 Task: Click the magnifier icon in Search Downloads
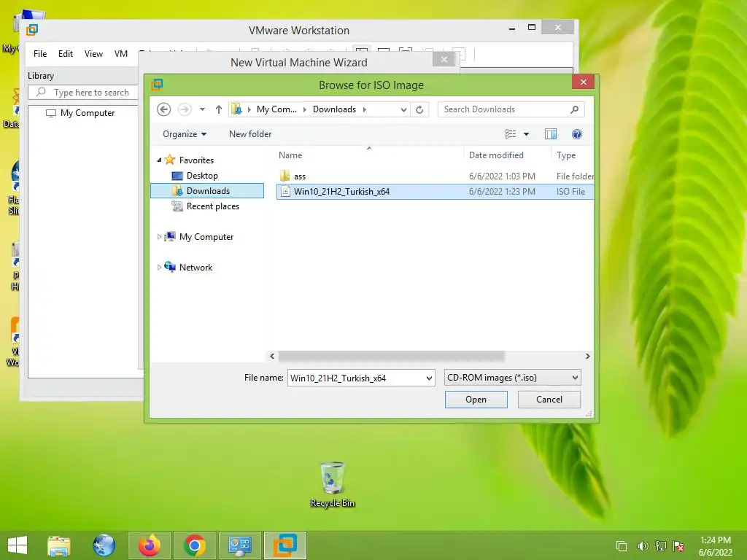[575, 109]
